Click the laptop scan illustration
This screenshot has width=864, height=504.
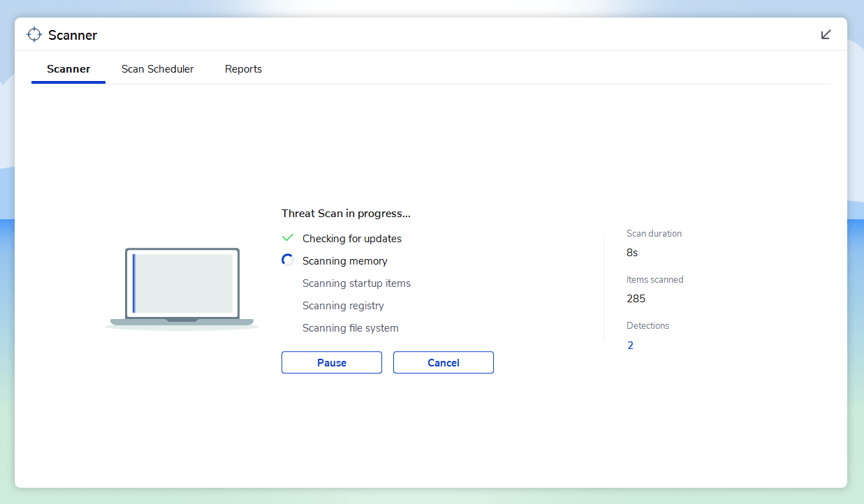point(182,288)
